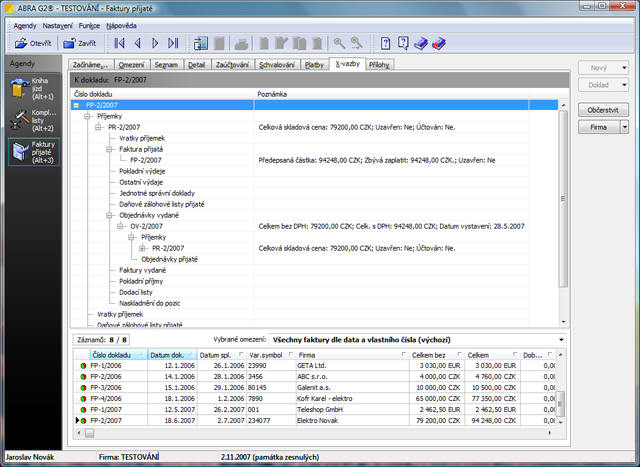
Task: Click the greyed document icon beside refresh
Action: click(220, 43)
